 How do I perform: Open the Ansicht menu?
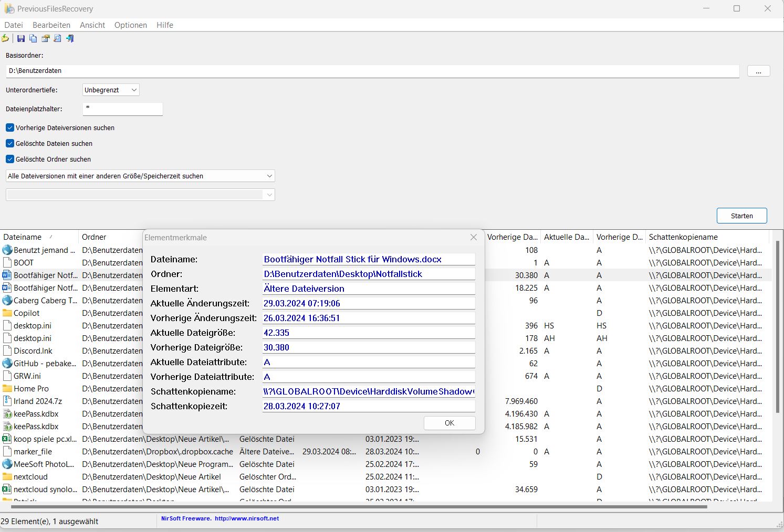click(x=92, y=25)
